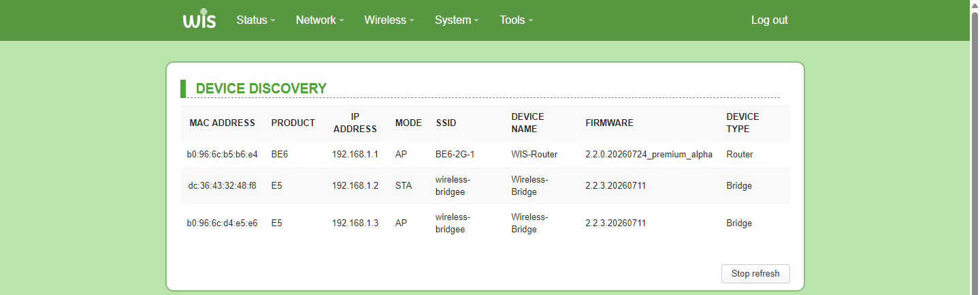Click the DEVICE NAME column header

point(528,123)
